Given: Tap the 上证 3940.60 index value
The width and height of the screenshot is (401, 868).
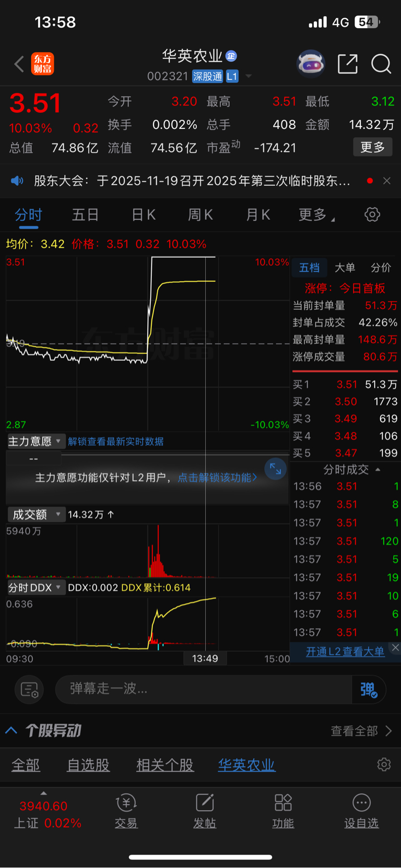Looking at the screenshot, I should click(x=43, y=806).
